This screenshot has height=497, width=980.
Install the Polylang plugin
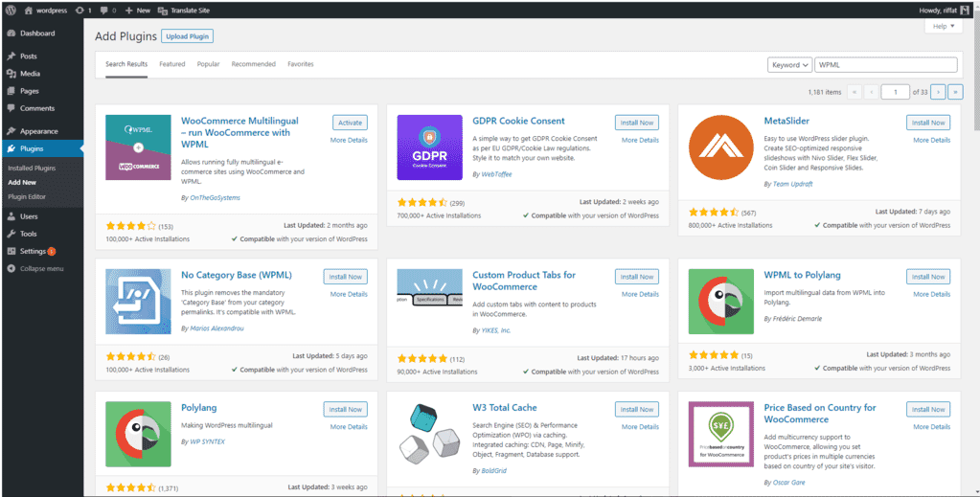(346, 410)
